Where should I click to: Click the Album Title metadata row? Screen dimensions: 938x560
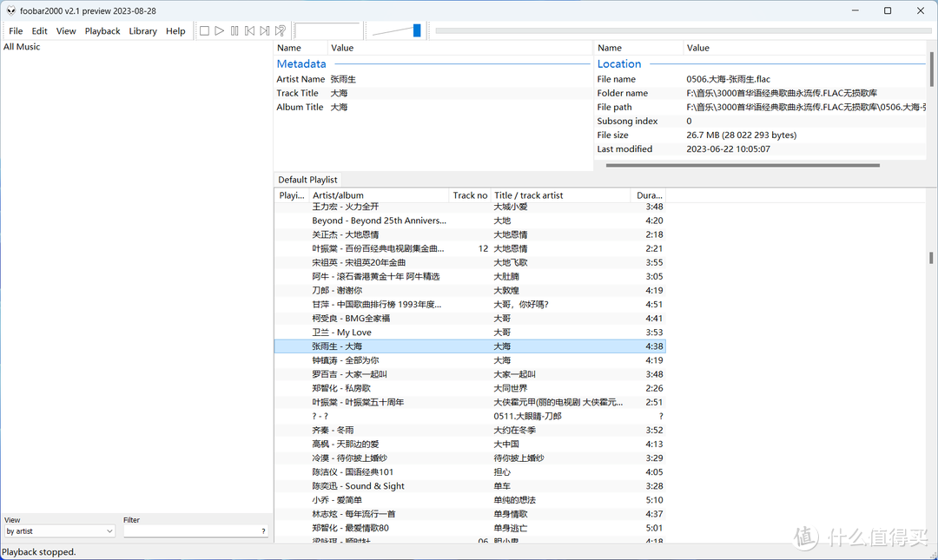(x=433, y=107)
